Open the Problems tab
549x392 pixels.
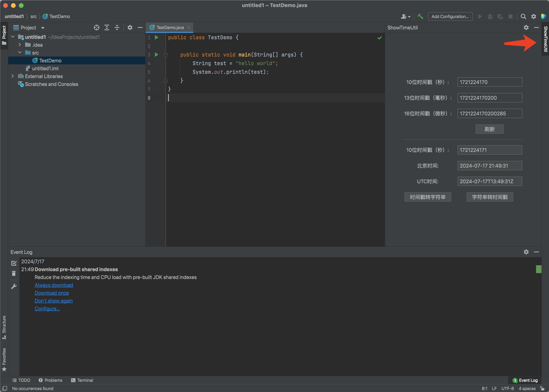50,380
